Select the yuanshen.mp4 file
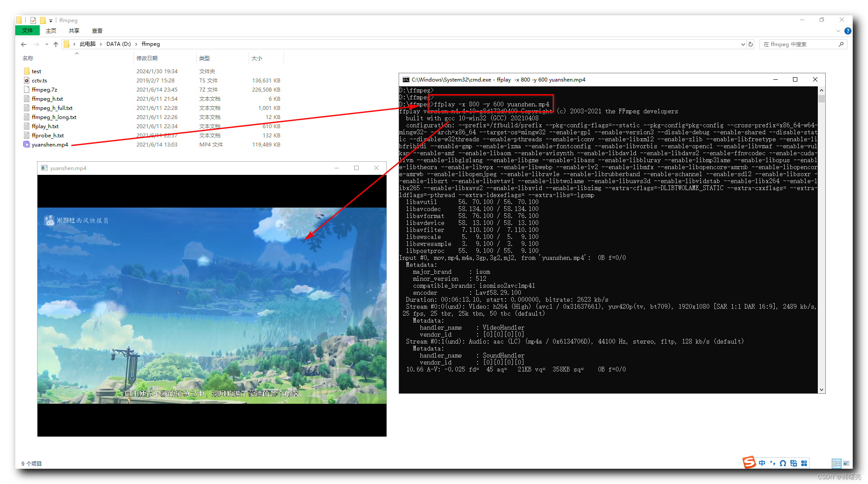 point(50,145)
